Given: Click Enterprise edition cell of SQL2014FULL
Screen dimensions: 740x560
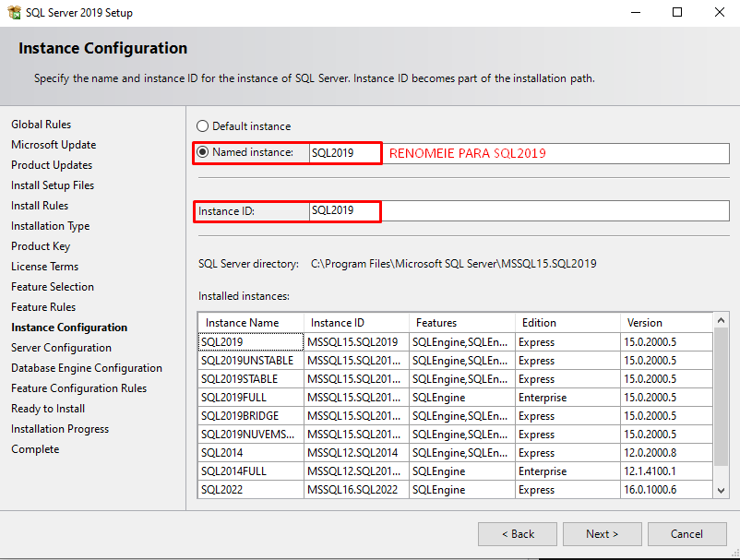Looking at the screenshot, I should [x=567, y=471].
